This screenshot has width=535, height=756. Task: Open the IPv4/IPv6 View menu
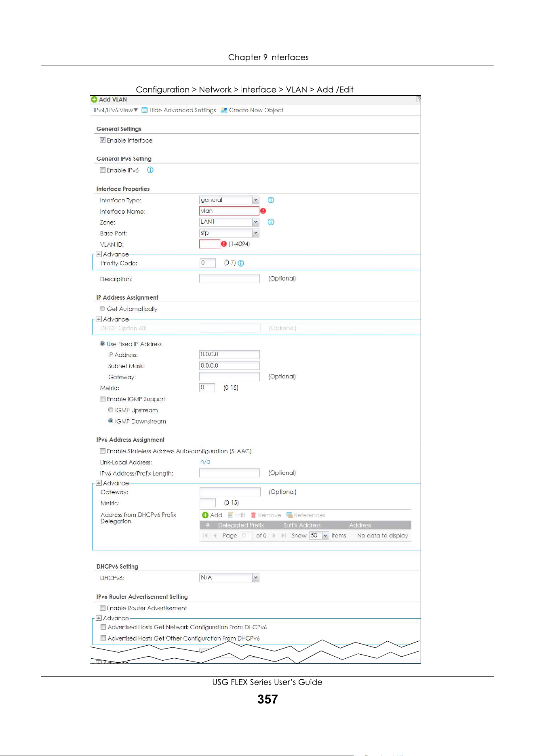[x=116, y=110]
